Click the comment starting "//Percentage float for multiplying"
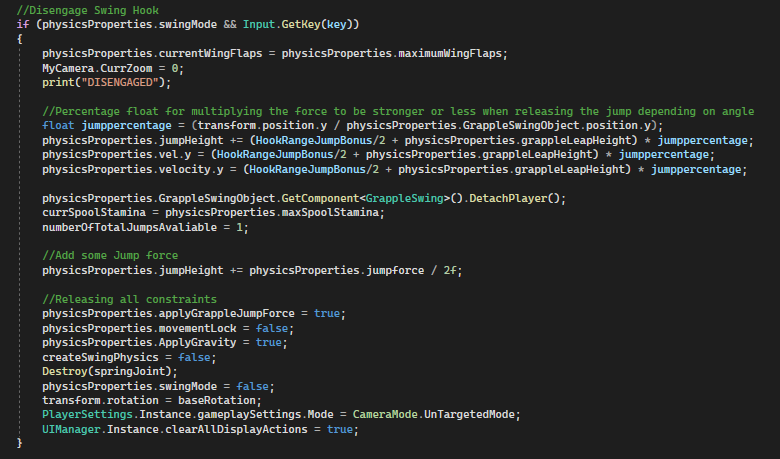 [x=398, y=111]
